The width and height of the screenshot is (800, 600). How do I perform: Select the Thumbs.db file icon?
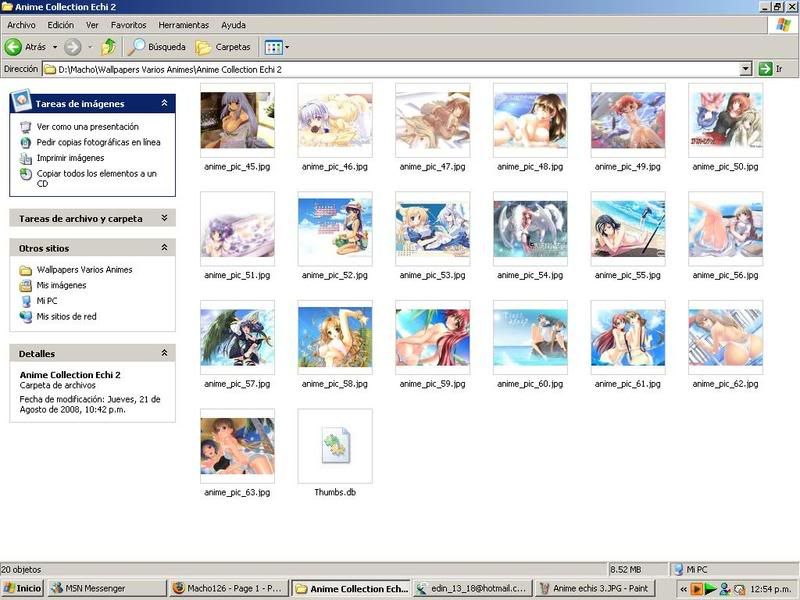click(335, 446)
